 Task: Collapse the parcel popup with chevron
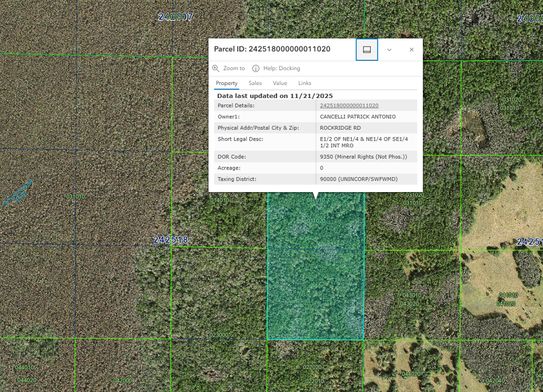tap(389, 50)
